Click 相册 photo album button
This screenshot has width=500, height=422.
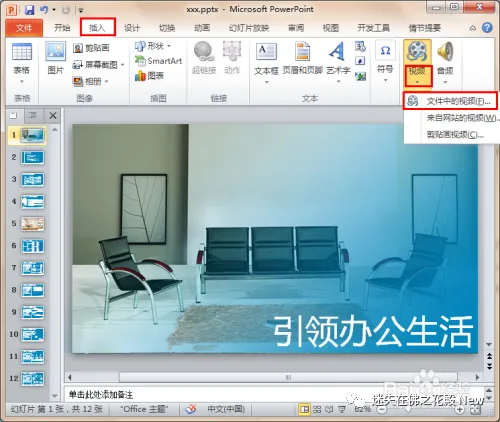pos(87,81)
